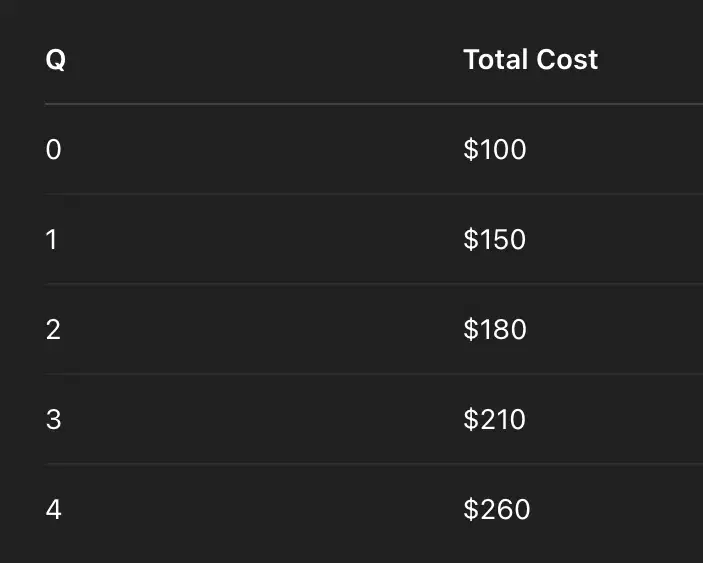
Task: Click quantity value 0 in Q column
Action: [53, 149]
